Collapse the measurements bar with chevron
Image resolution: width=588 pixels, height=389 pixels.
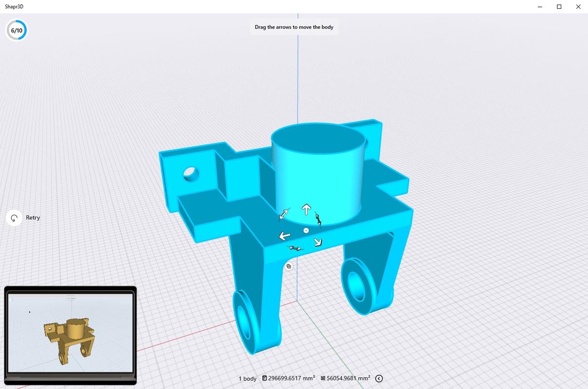(x=379, y=379)
